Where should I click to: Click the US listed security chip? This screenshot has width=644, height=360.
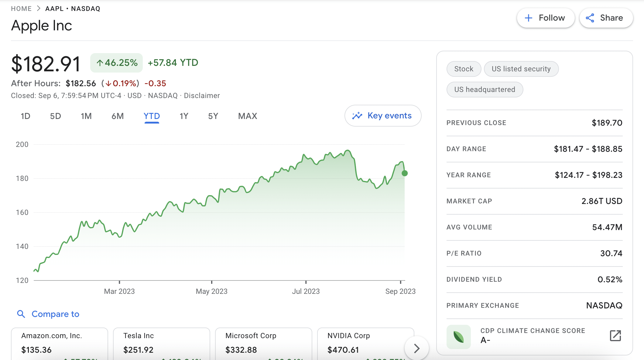click(521, 69)
